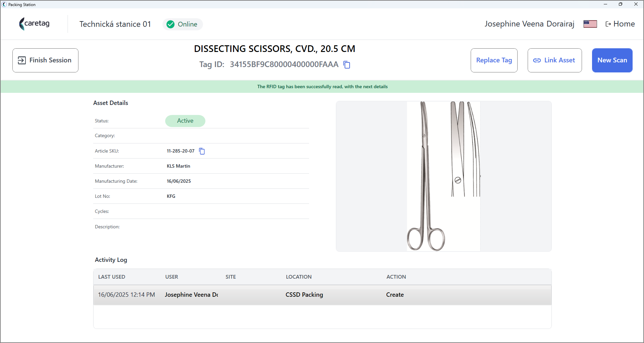Copy the Tag ID to clipboard
This screenshot has width=644, height=343.
[x=347, y=65]
